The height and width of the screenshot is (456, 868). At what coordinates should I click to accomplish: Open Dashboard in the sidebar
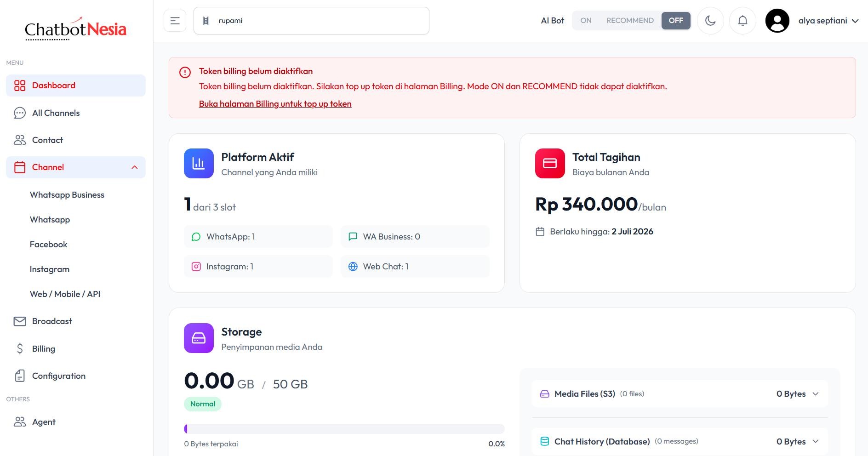coord(76,85)
